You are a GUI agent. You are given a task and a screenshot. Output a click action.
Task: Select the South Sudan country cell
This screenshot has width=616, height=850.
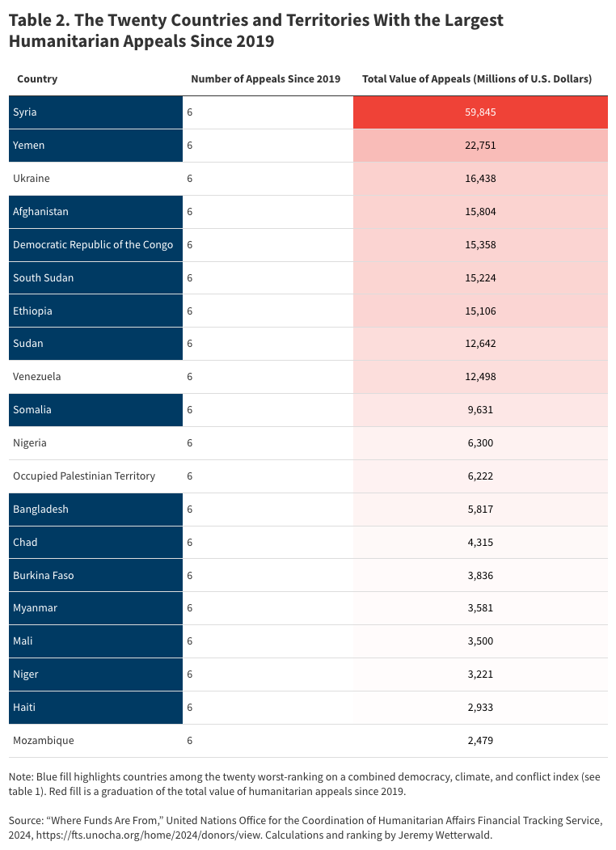pyautogui.click(x=95, y=277)
